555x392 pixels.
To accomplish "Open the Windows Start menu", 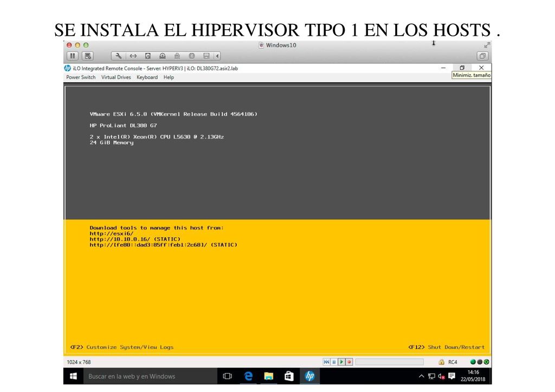I will [x=73, y=376].
